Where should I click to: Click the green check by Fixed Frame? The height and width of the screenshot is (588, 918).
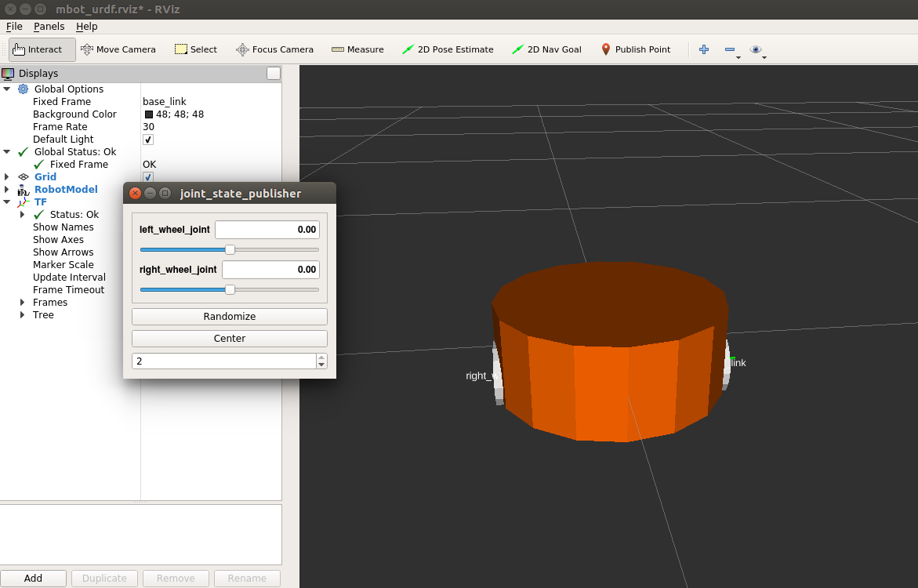pos(38,165)
